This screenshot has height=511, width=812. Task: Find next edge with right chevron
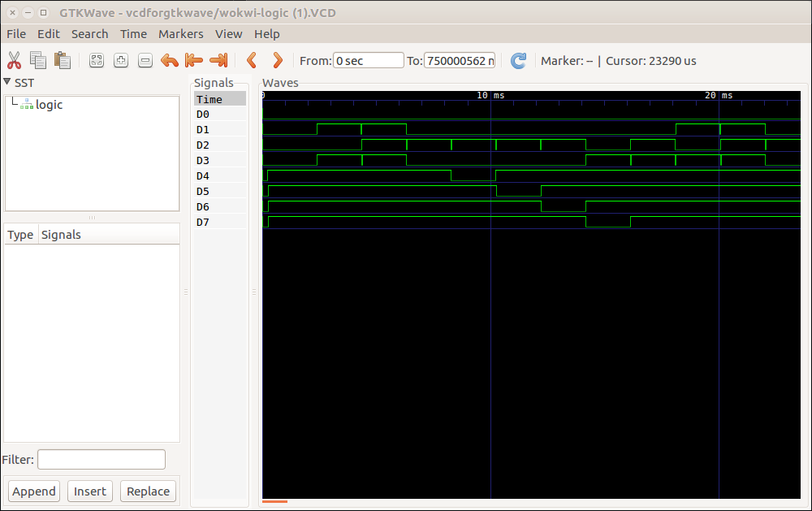click(277, 60)
